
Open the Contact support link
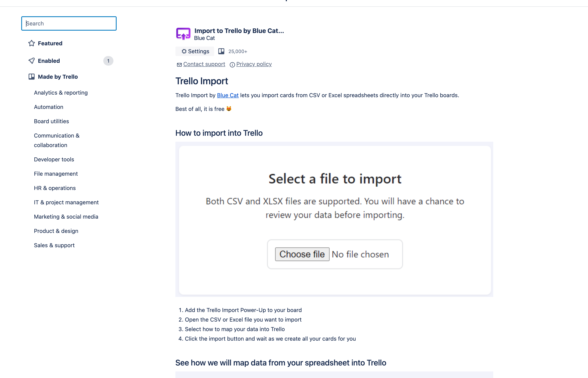pyautogui.click(x=204, y=64)
